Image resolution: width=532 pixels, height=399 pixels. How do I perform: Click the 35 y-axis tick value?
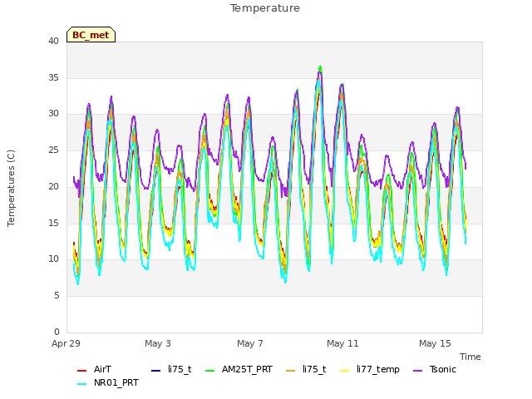53,77
